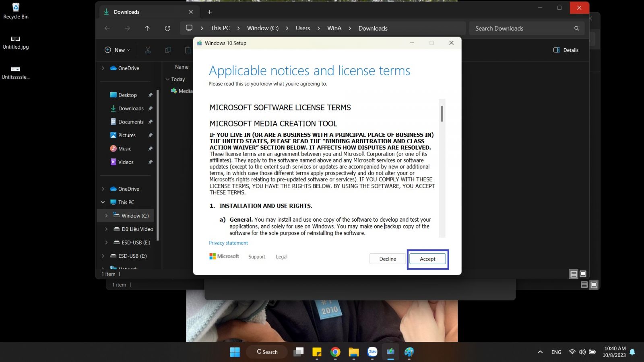Open the notification bell

point(632,352)
